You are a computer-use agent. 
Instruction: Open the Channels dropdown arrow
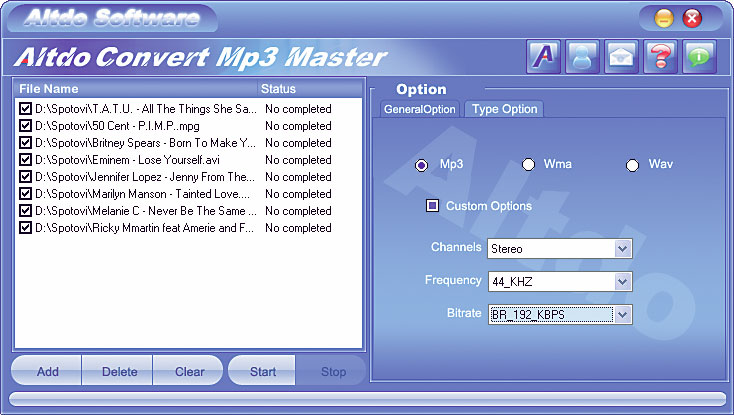click(x=622, y=248)
